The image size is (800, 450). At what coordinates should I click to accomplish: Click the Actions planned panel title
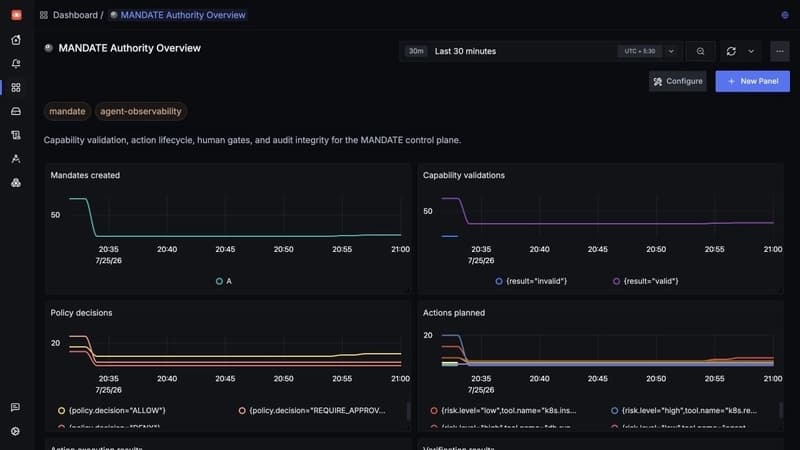(x=454, y=313)
